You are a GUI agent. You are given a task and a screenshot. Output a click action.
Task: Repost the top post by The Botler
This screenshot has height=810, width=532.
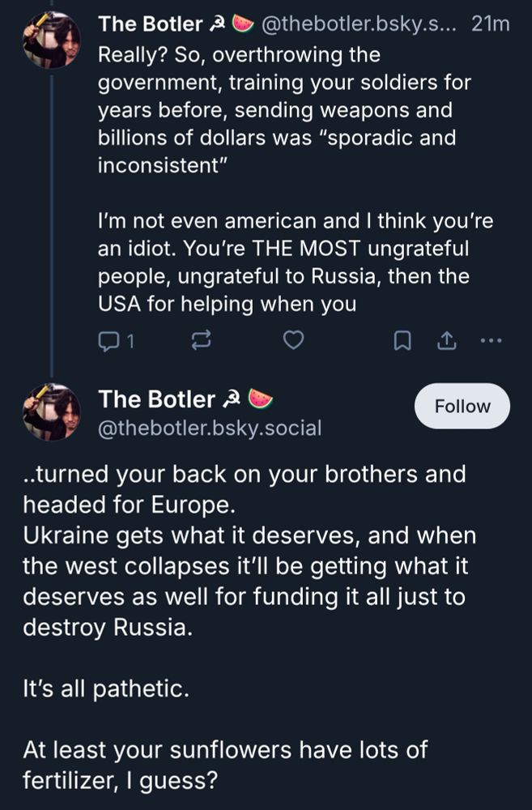[x=200, y=342]
